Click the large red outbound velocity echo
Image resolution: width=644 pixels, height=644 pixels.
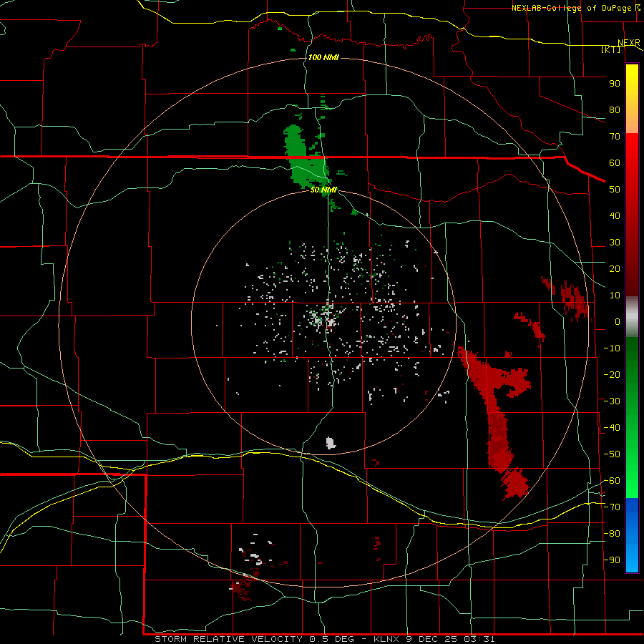pyautogui.click(x=495, y=411)
